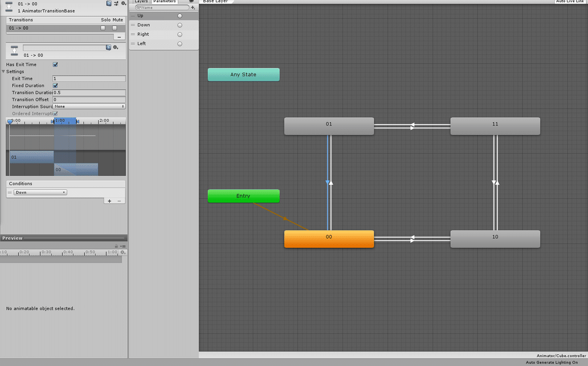Click the drag handle of the Right parameter
Viewport: 588px width, 366px height.
(133, 34)
